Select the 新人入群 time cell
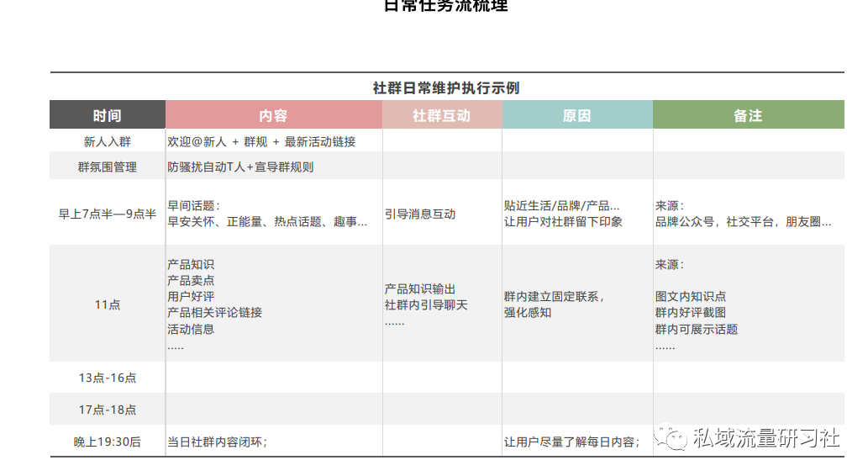Viewport: 868px width, 476px height. coord(108,142)
